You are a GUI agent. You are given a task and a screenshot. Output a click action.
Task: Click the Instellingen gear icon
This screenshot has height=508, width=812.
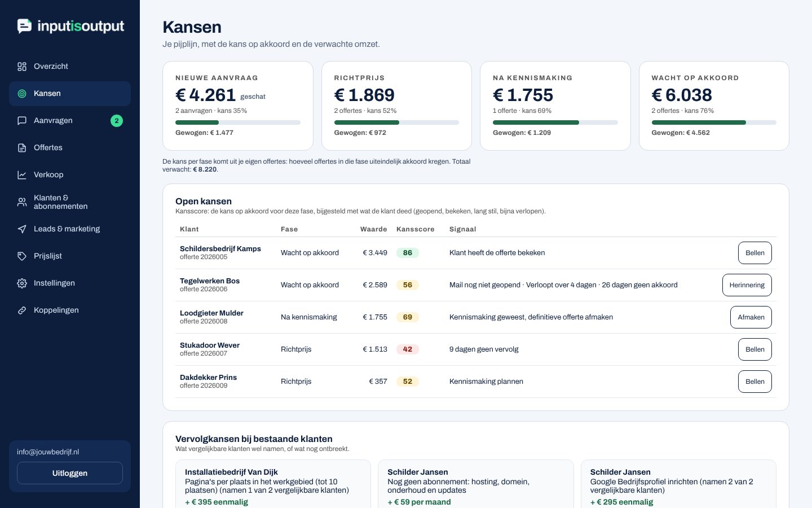pyautogui.click(x=22, y=283)
